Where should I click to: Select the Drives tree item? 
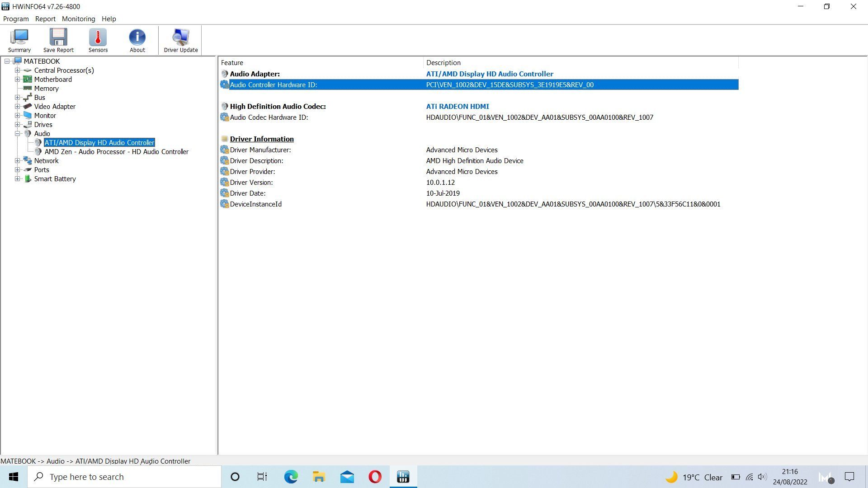tap(43, 125)
